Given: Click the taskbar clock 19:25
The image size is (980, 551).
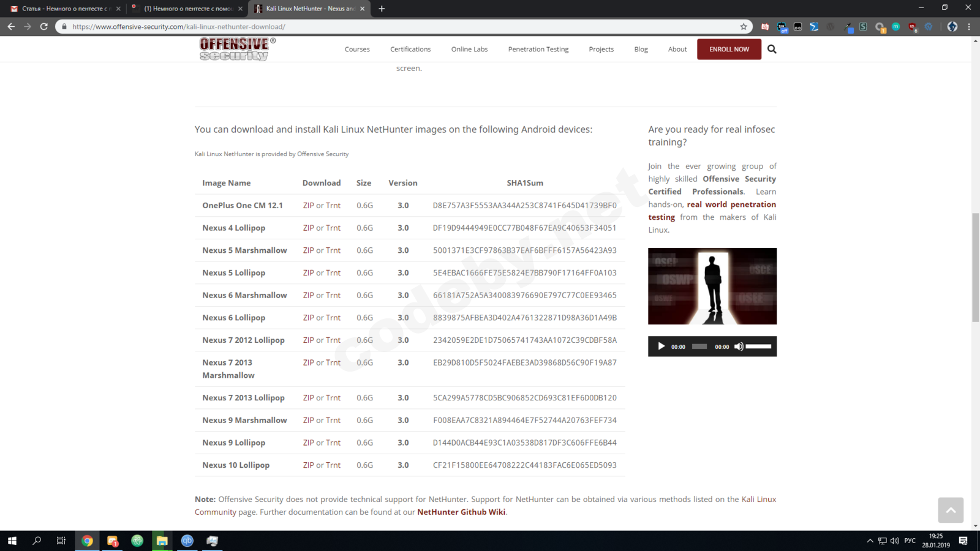Looking at the screenshot, I should (x=936, y=541).
